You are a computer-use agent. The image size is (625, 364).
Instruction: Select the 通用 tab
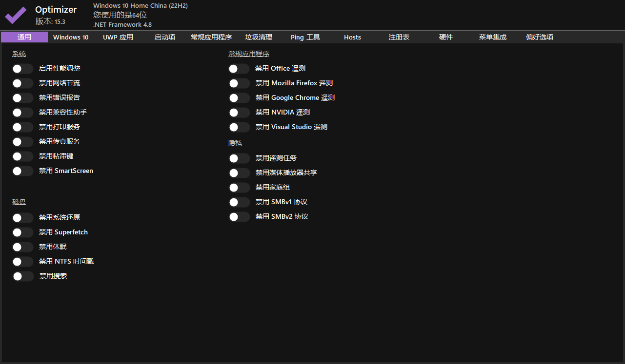point(24,37)
